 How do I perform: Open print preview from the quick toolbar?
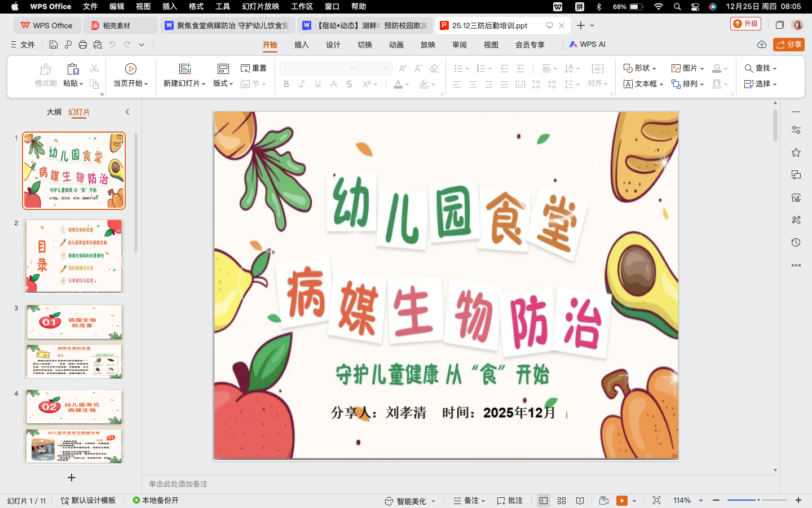[x=98, y=45]
